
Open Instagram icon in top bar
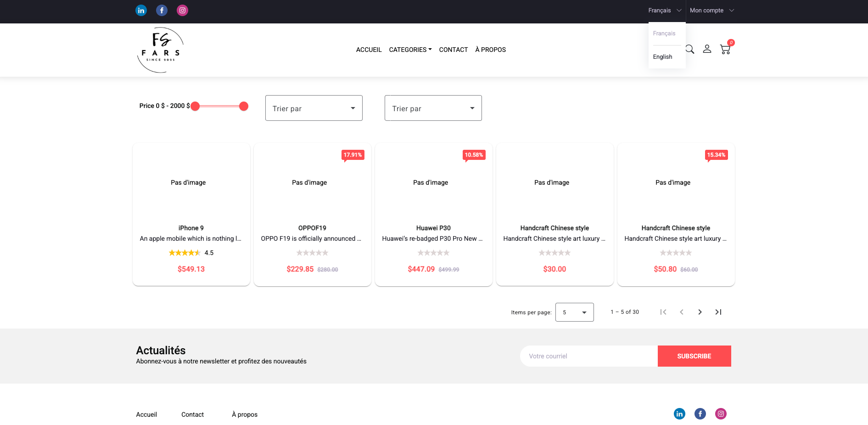click(x=182, y=11)
